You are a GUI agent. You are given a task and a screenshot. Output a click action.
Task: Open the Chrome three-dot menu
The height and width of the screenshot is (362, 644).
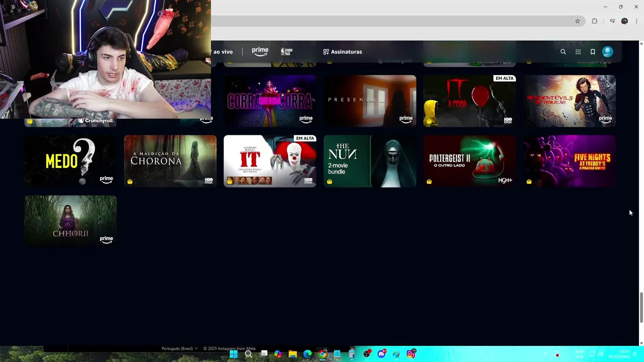pos(636,21)
